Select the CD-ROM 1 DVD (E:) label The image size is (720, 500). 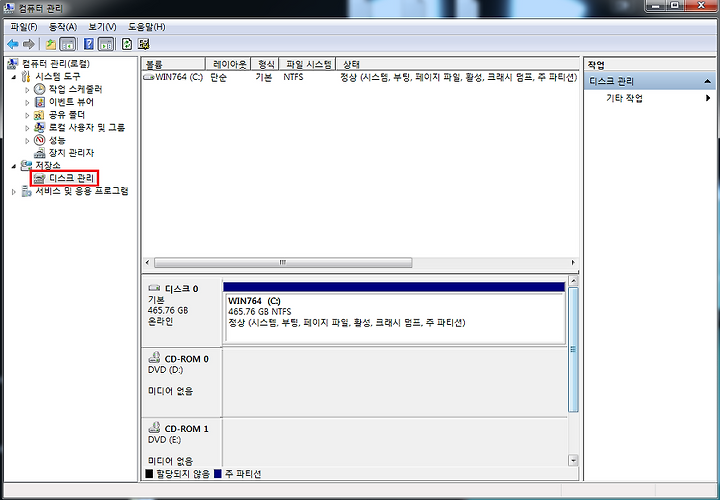(x=182, y=444)
